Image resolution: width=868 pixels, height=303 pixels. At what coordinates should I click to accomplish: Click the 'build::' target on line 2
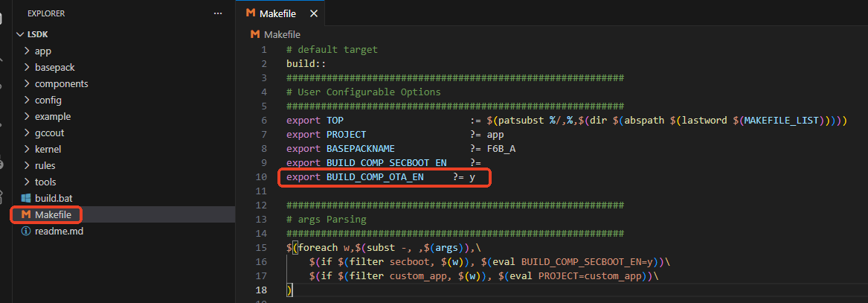(x=306, y=64)
